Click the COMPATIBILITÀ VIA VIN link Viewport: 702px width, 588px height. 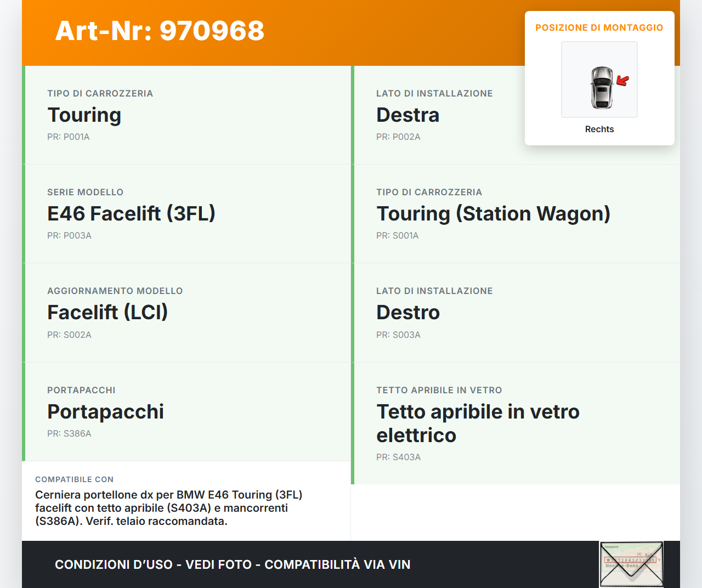(338, 564)
